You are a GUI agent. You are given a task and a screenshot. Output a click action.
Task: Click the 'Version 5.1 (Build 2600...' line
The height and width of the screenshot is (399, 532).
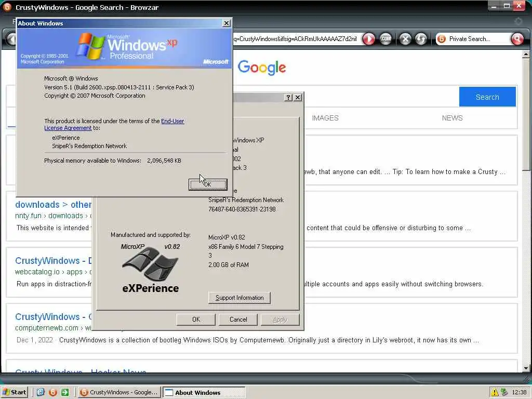tap(119, 87)
